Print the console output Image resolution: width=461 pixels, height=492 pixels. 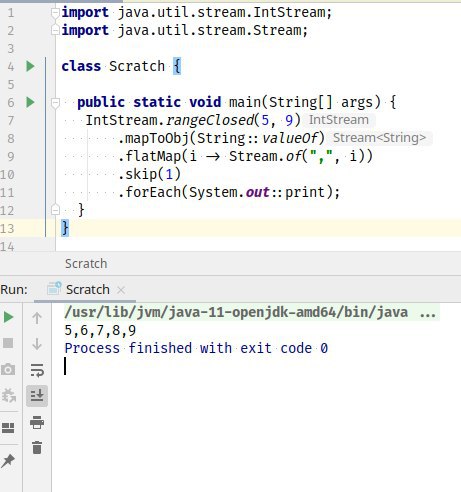pos(37,422)
